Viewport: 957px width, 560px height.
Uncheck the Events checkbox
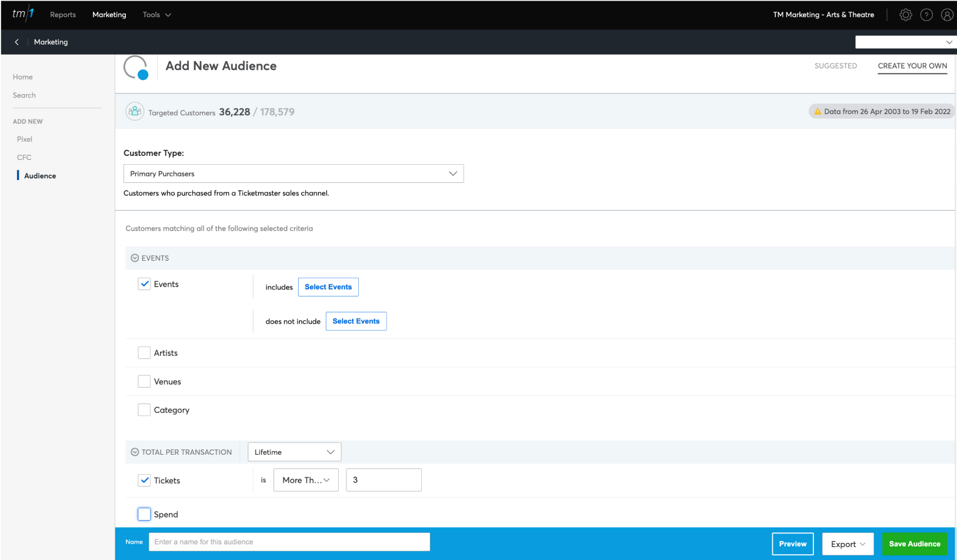click(144, 284)
